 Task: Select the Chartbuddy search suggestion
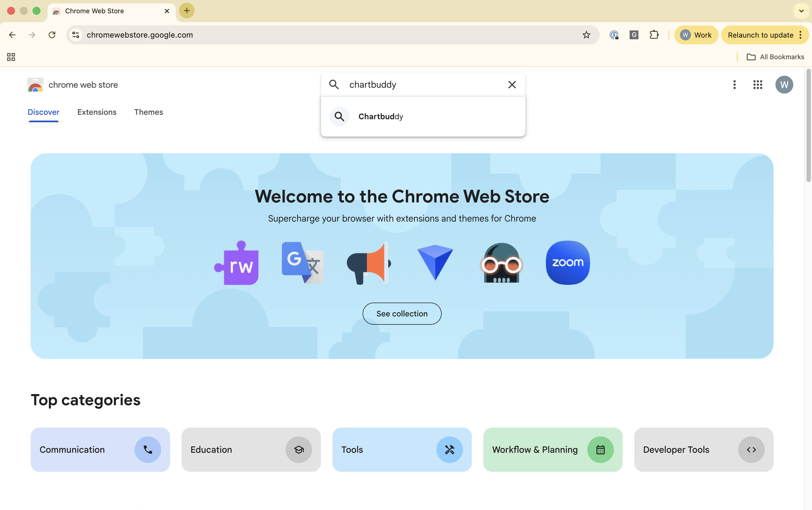(381, 116)
